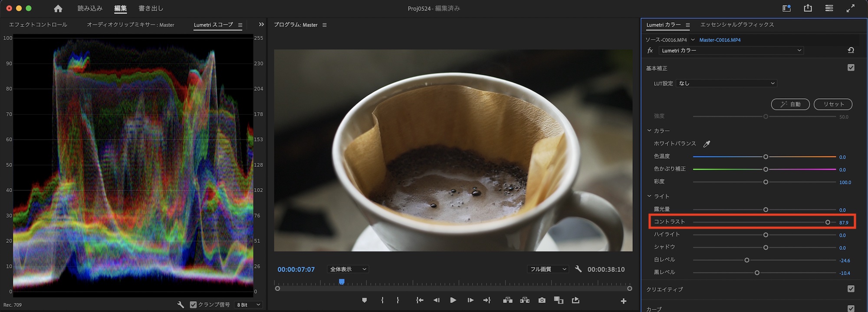Click the add marker icon
Image resolution: width=868 pixels, height=312 pixels.
click(364, 300)
